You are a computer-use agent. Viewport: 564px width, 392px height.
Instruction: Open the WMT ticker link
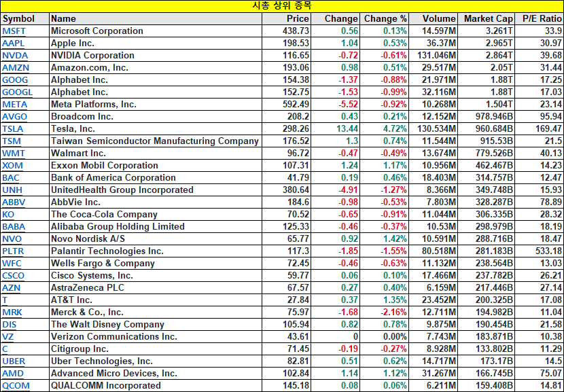pos(14,154)
